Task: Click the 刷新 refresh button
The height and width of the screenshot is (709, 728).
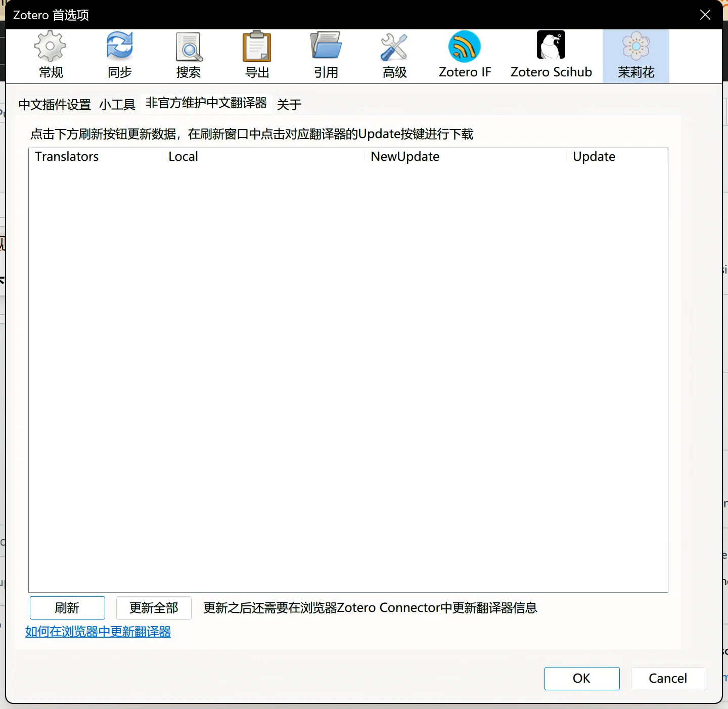Action: 67,608
